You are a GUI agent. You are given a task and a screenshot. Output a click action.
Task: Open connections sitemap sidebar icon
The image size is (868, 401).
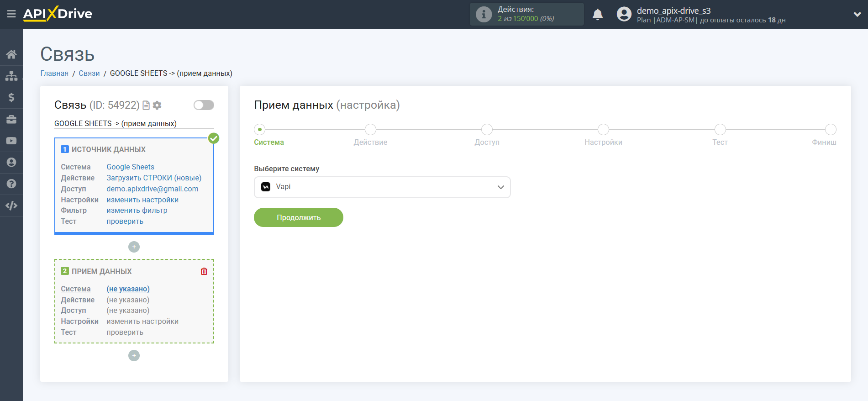tap(11, 76)
